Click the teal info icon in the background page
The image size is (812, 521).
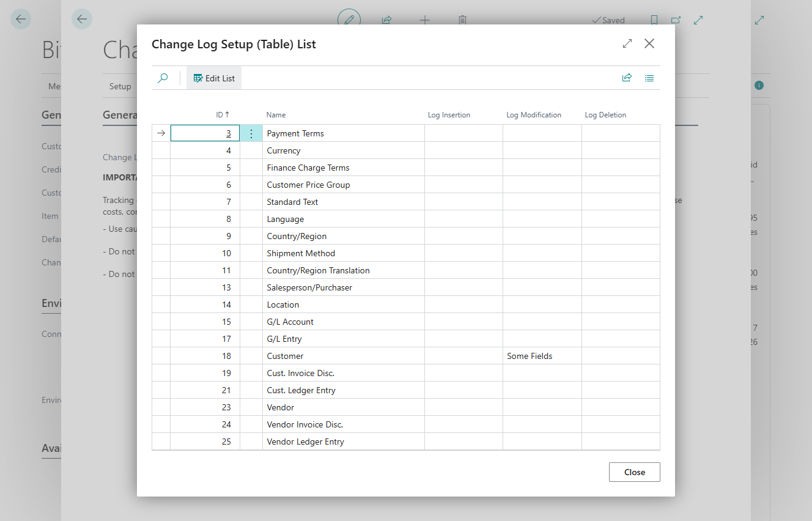click(x=759, y=86)
